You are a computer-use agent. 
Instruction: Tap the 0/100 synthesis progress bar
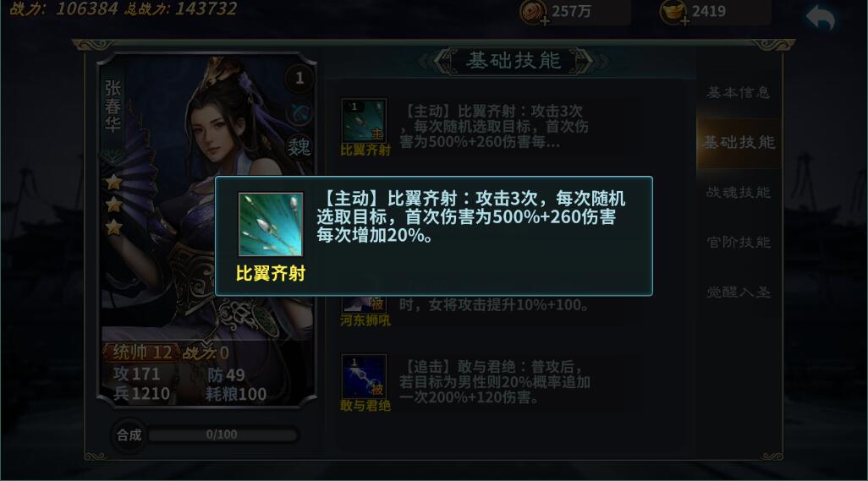(222, 435)
